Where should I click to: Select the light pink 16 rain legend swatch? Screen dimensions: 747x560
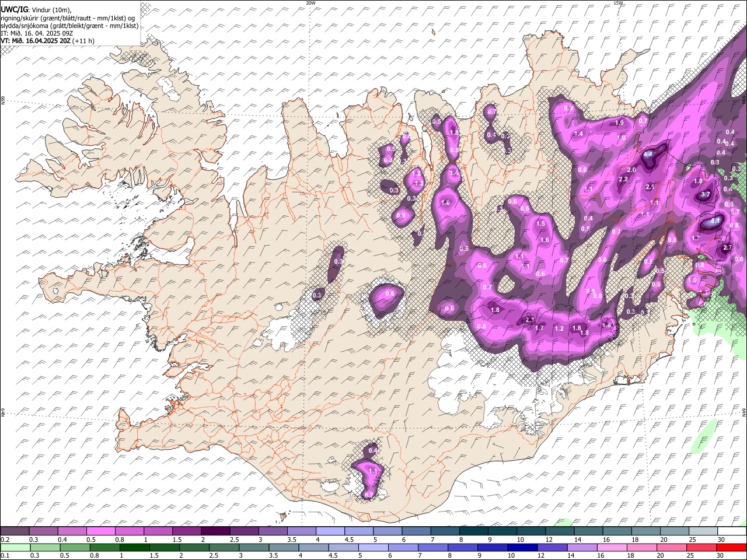click(x=611, y=548)
